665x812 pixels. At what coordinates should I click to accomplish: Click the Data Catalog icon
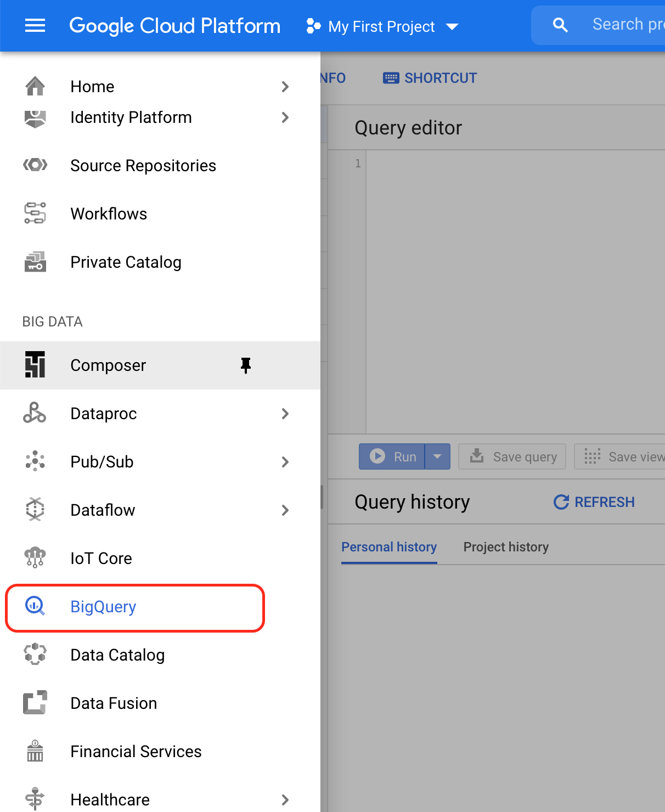click(x=35, y=655)
